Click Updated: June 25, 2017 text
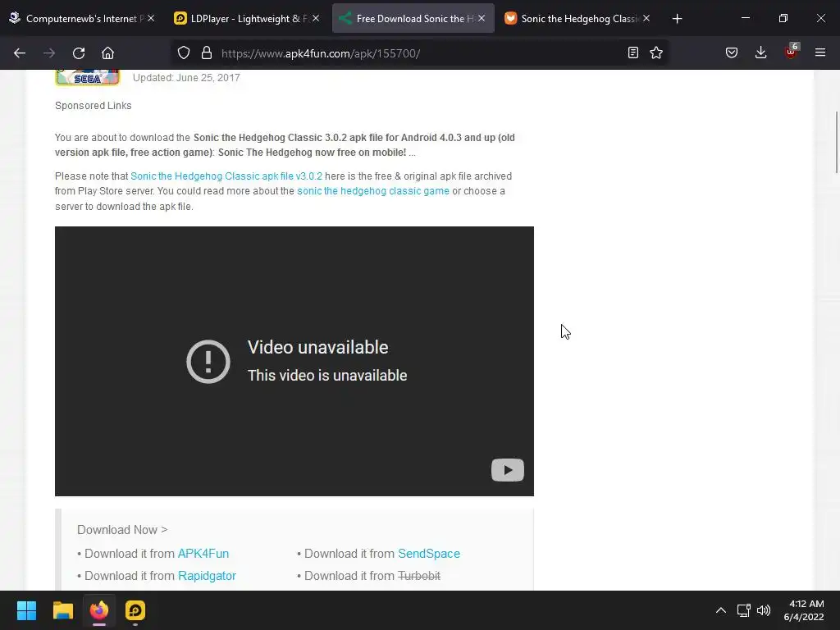 [186, 78]
